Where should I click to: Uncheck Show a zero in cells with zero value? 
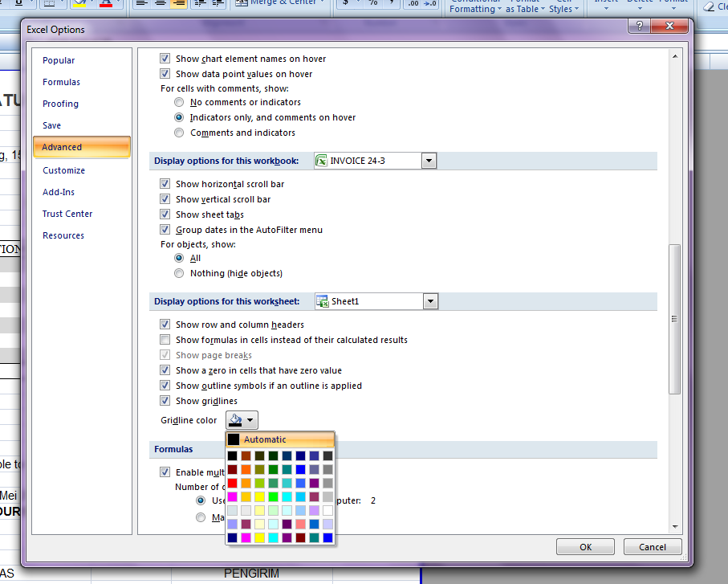click(165, 370)
